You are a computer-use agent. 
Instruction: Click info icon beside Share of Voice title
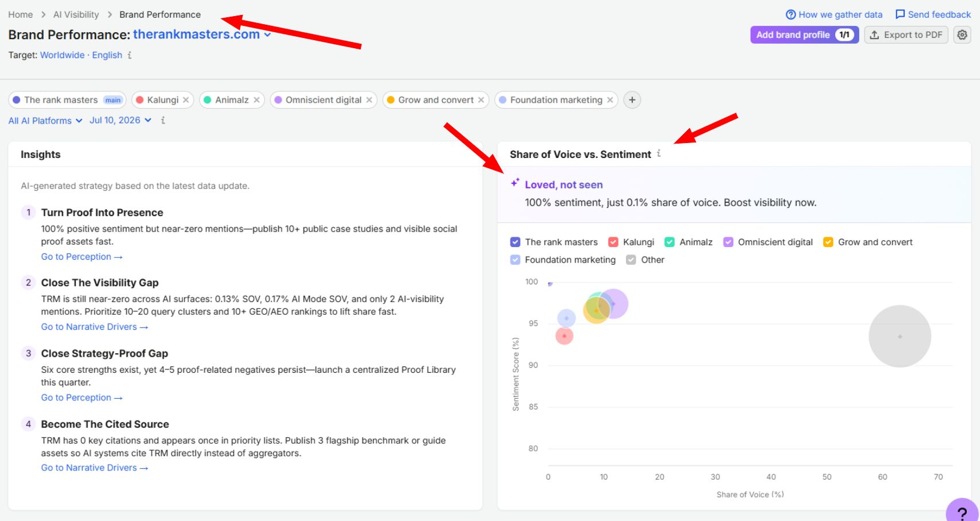(x=659, y=153)
